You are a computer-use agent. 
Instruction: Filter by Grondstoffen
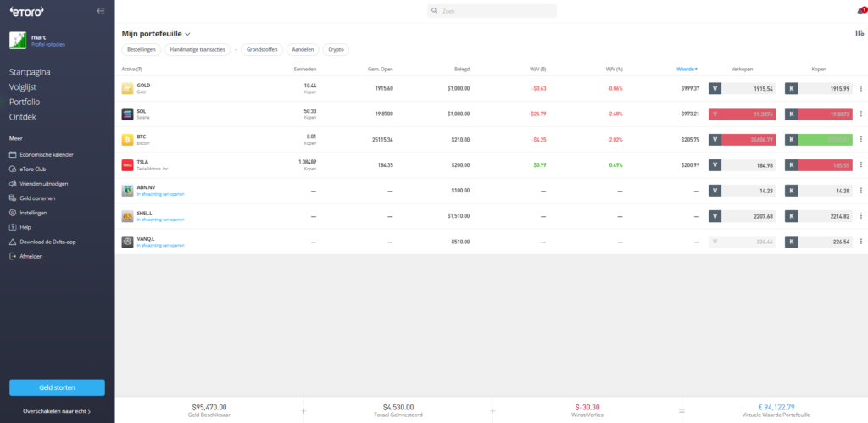pos(261,50)
